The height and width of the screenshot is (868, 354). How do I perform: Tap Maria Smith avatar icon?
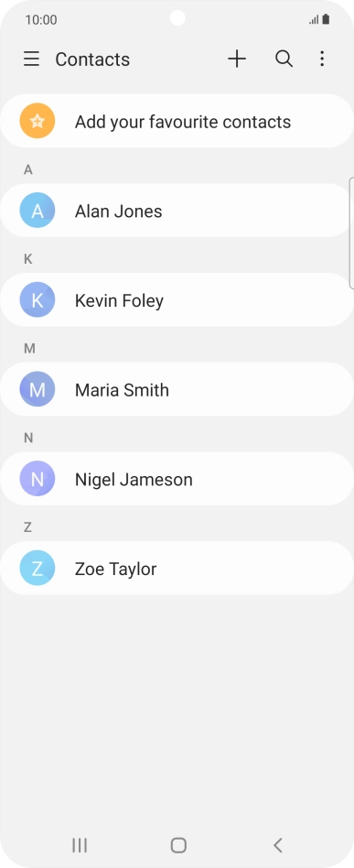click(38, 389)
